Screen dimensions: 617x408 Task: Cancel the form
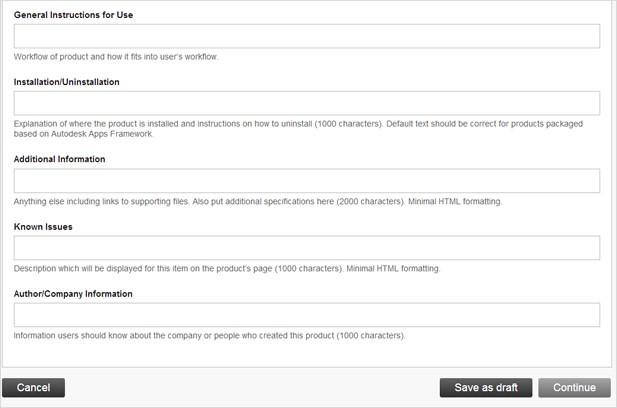click(33, 388)
